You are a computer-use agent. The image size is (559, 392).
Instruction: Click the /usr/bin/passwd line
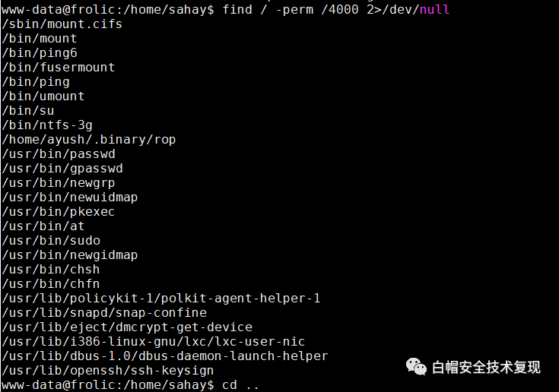coord(59,154)
